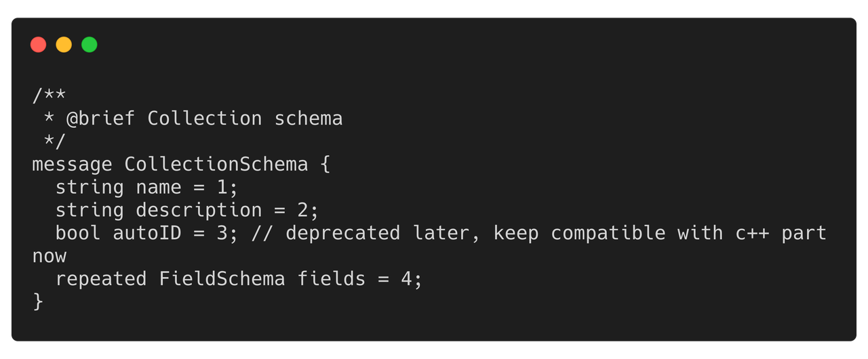The height and width of the screenshot is (359, 868).
Task: Click the wrapped word "now" on its own line
Action: click(50, 257)
